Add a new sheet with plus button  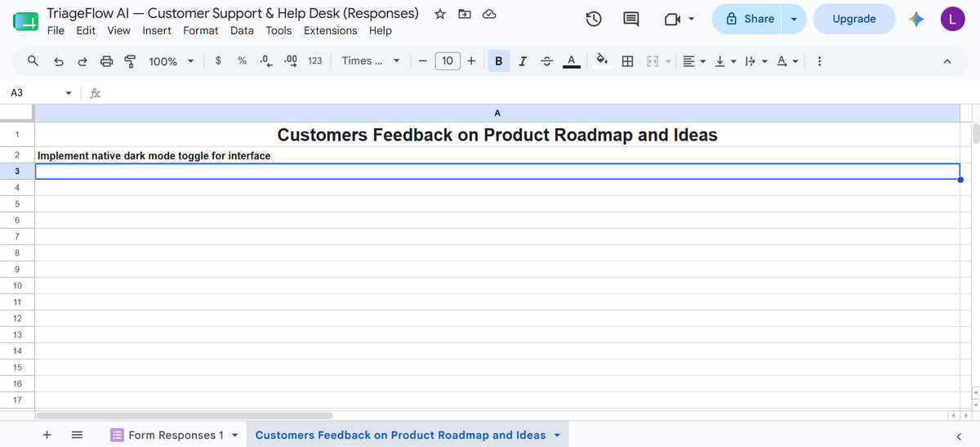[x=47, y=435]
